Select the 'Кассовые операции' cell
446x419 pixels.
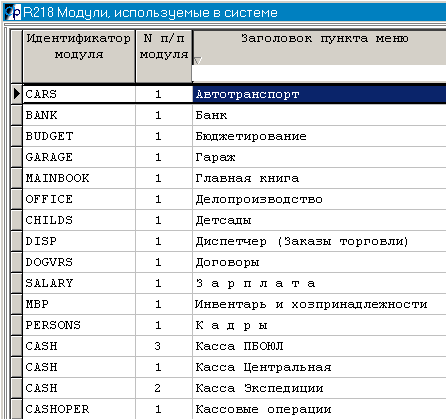[319, 409]
